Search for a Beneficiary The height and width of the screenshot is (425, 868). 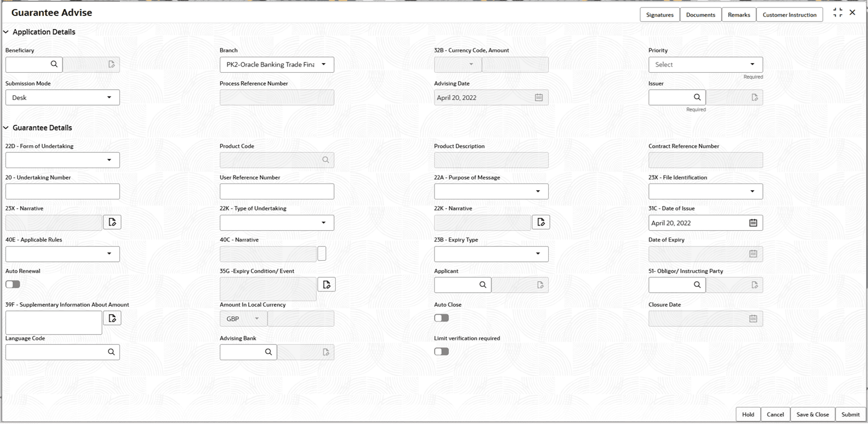(x=55, y=64)
